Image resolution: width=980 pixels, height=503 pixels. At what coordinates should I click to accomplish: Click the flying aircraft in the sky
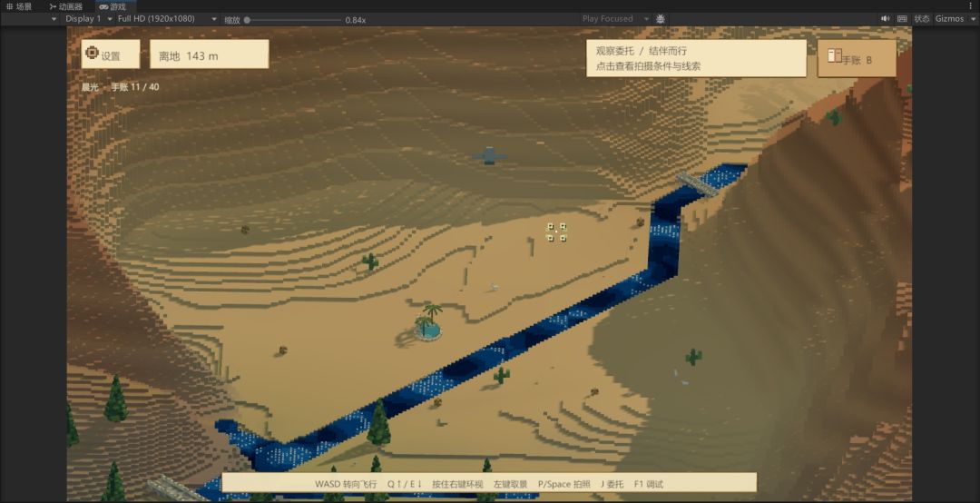(x=489, y=156)
